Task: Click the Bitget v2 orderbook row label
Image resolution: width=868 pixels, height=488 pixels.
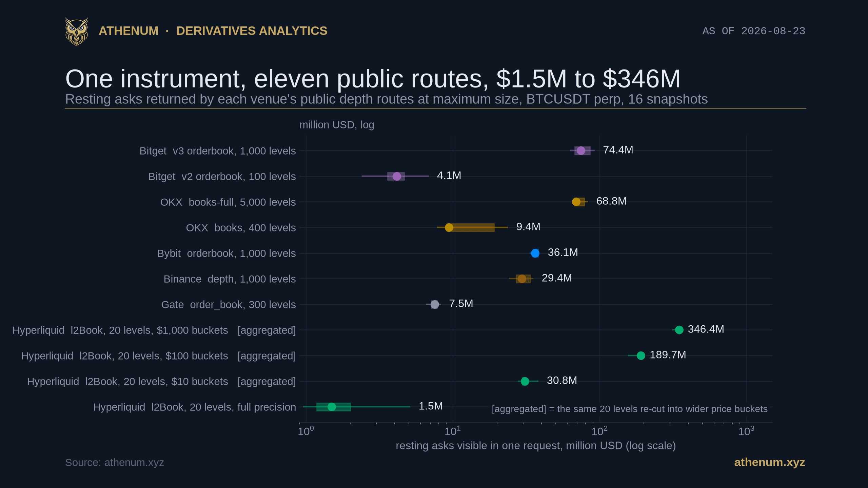Action: 222,177
